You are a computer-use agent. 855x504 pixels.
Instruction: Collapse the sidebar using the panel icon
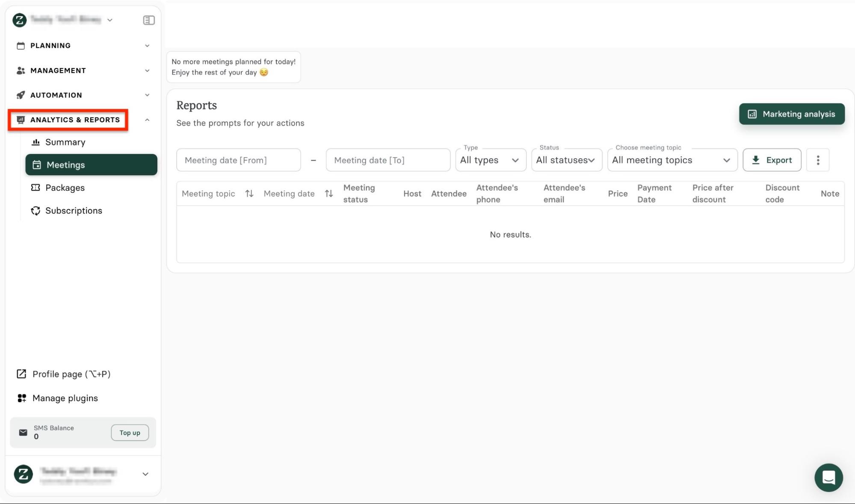coord(149,20)
